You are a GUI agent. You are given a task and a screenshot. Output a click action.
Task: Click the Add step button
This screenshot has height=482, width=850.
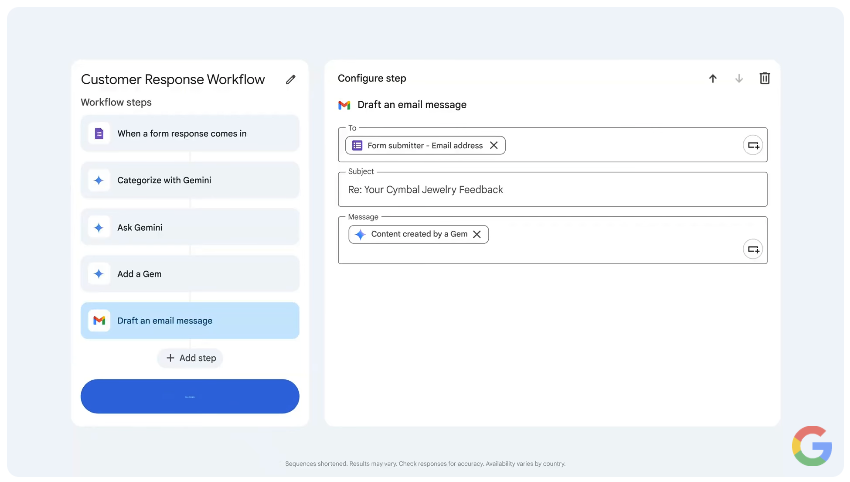(x=190, y=358)
